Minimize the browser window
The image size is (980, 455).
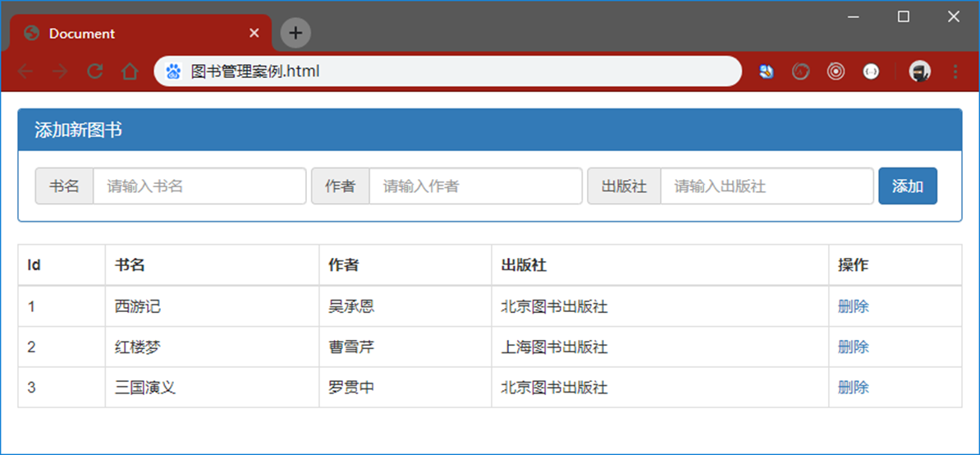tap(853, 17)
